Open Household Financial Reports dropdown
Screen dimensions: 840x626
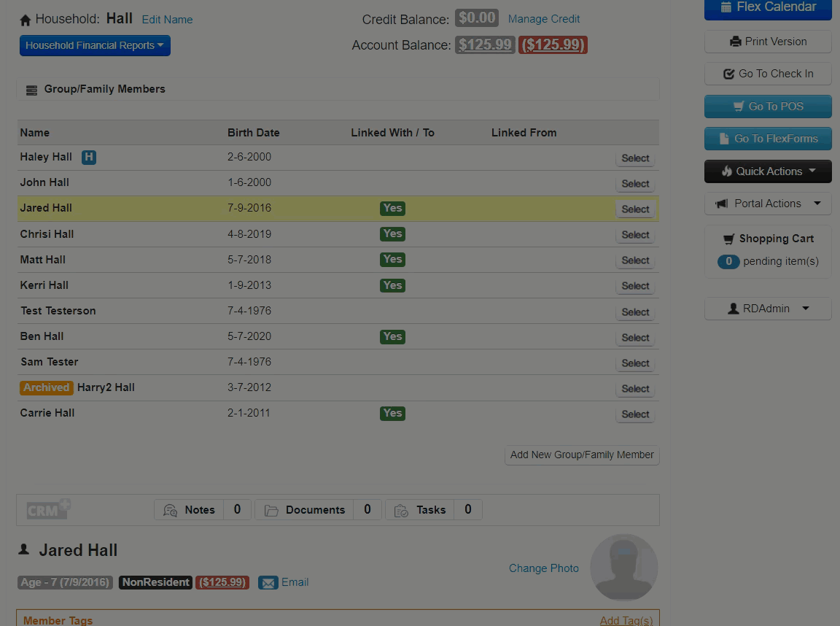[95, 45]
